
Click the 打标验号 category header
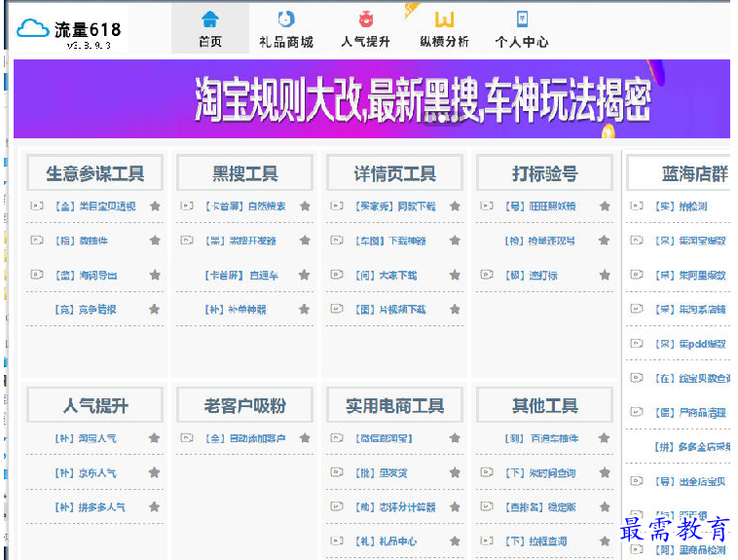point(545,173)
